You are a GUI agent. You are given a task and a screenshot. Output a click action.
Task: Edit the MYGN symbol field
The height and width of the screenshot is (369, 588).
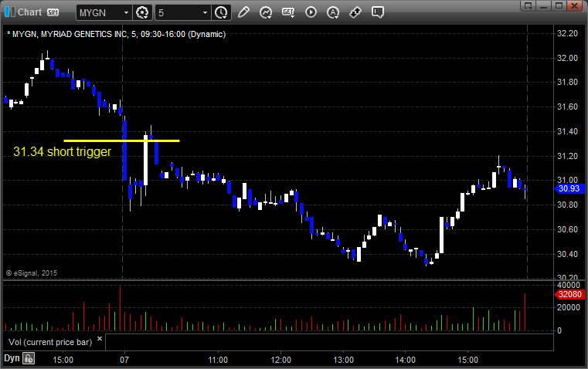point(99,12)
